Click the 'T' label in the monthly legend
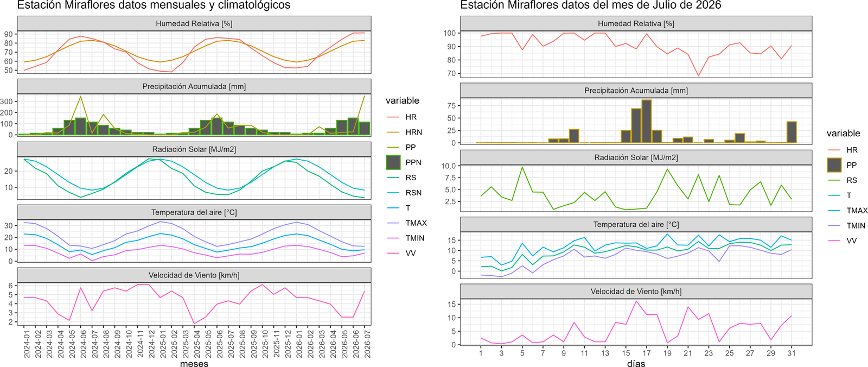This screenshot has height=367, width=868. click(408, 208)
